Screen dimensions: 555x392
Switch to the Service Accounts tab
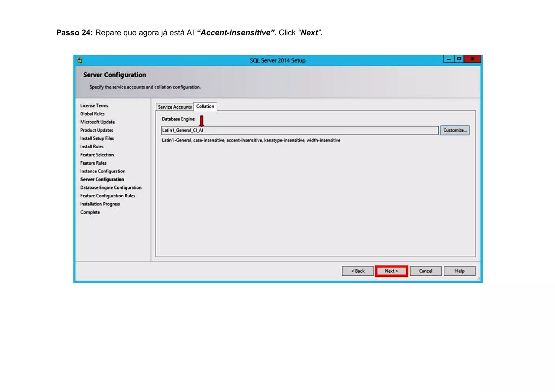[x=175, y=107]
